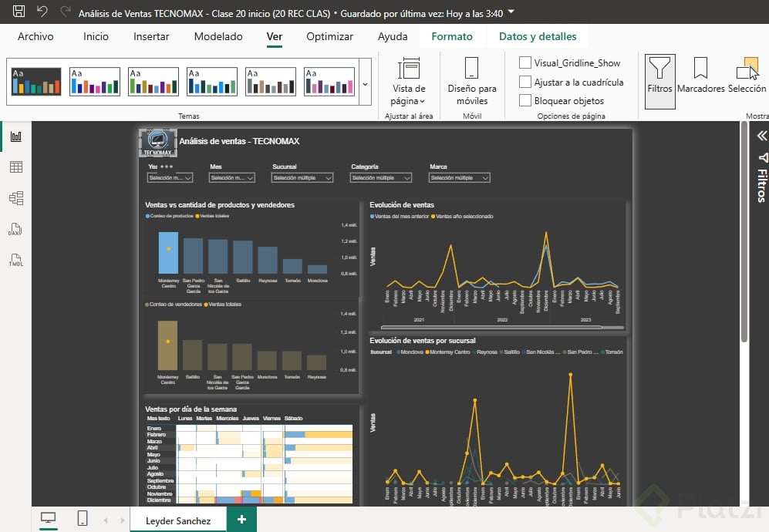
Task: Open the Mes slicer dropdown
Action: point(232,177)
